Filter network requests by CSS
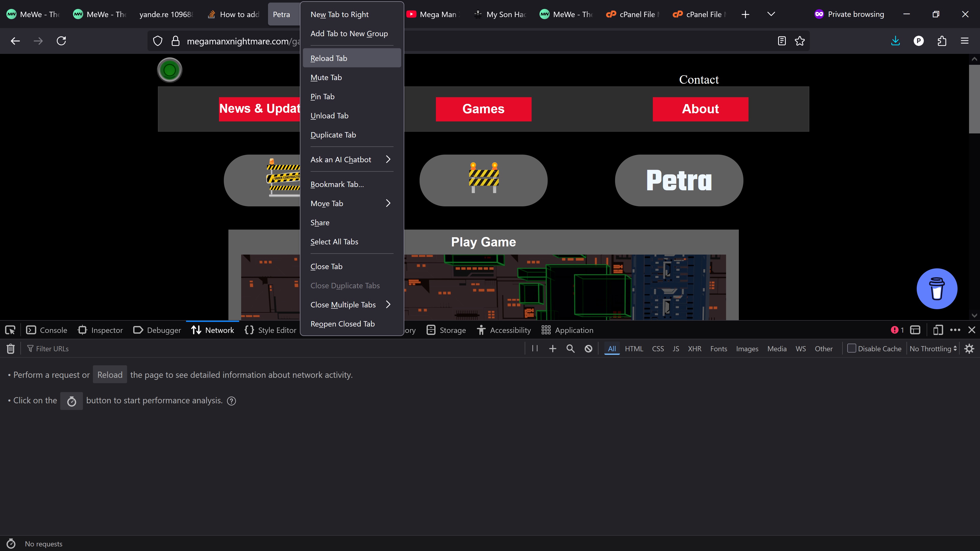Screen dimensions: 980x551 tap(658, 349)
